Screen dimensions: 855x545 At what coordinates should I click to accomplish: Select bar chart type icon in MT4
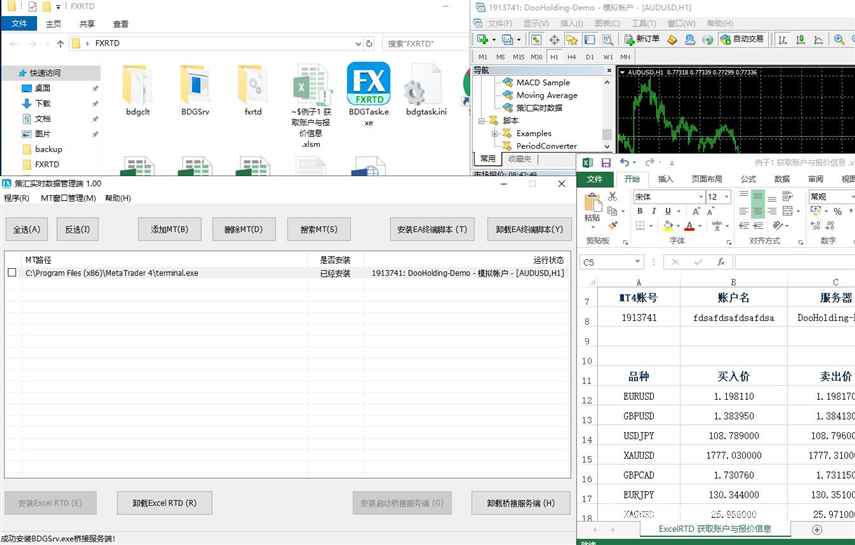(x=782, y=39)
